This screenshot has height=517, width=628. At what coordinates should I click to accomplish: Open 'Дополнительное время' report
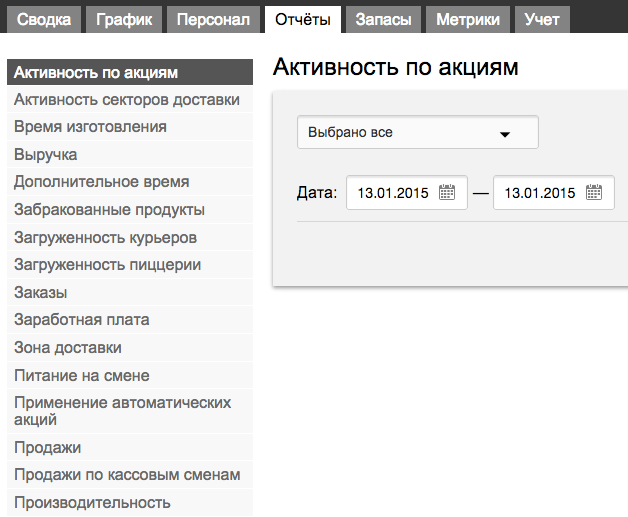click(x=130, y=182)
